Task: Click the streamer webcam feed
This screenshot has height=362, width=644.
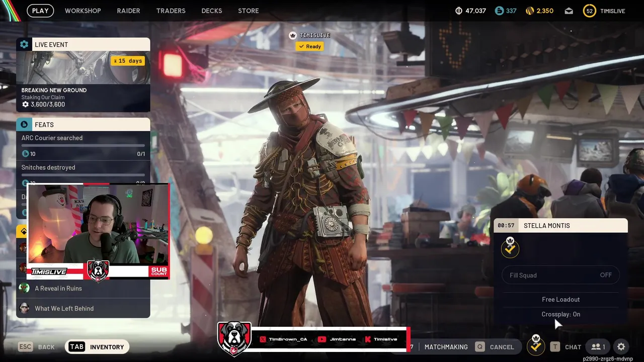Action: pos(98,224)
